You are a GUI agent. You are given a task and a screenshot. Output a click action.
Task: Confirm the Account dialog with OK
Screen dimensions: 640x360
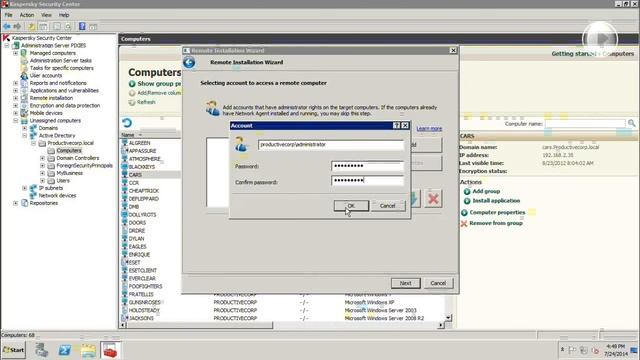[x=351, y=205]
